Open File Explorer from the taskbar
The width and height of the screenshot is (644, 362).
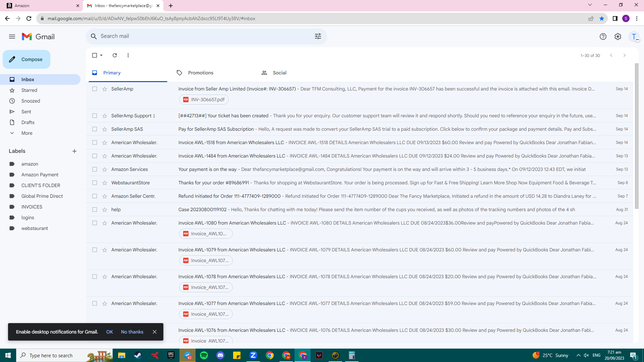pyautogui.click(x=121, y=355)
